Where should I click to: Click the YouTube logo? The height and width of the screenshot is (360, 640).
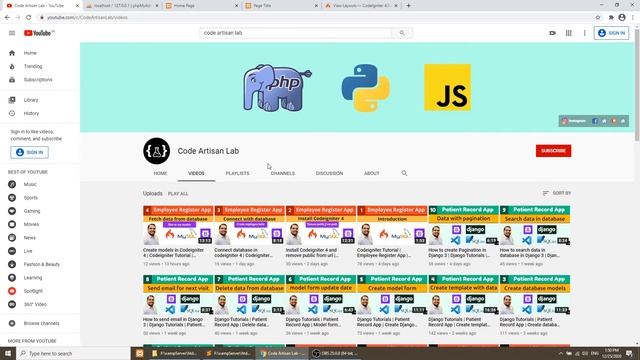pos(39,33)
